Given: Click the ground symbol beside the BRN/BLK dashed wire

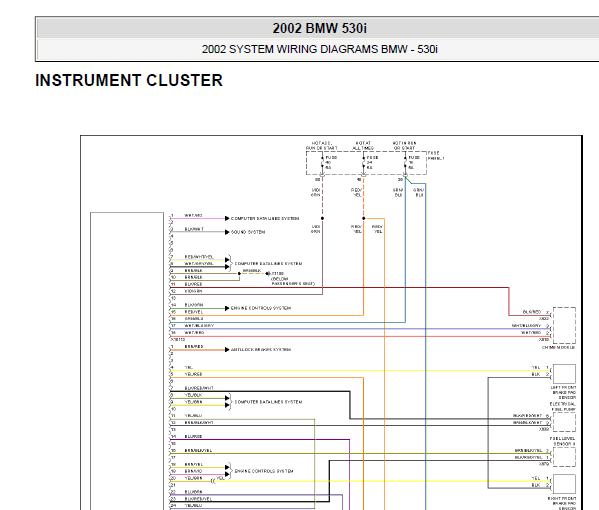Looking at the screenshot, I should point(267,274).
